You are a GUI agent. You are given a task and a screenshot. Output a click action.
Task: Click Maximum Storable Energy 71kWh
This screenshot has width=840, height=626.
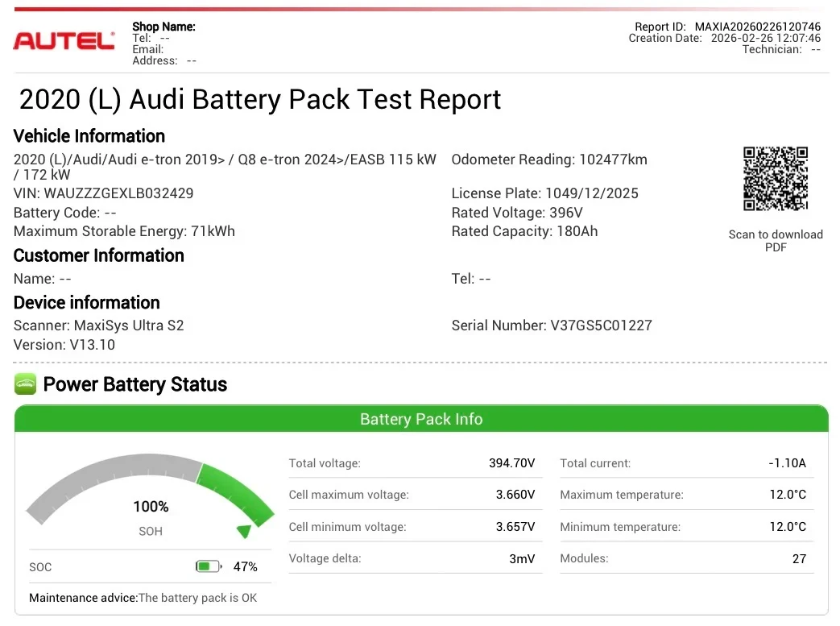[x=124, y=231]
